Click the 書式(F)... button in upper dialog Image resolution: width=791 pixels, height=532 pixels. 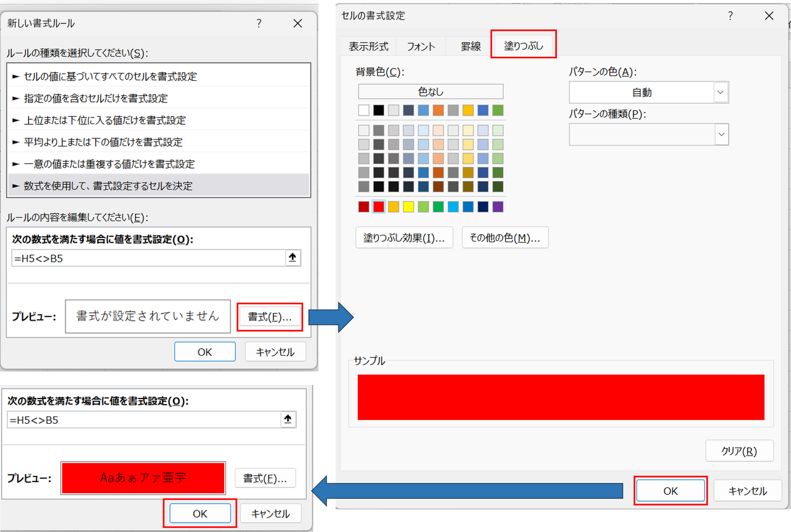click(x=269, y=316)
